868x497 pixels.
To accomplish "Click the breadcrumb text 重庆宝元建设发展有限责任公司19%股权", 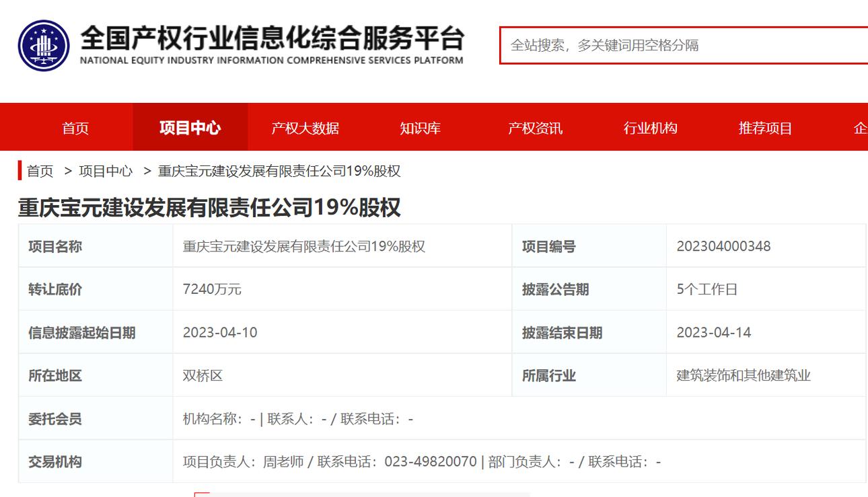I will point(279,171).
